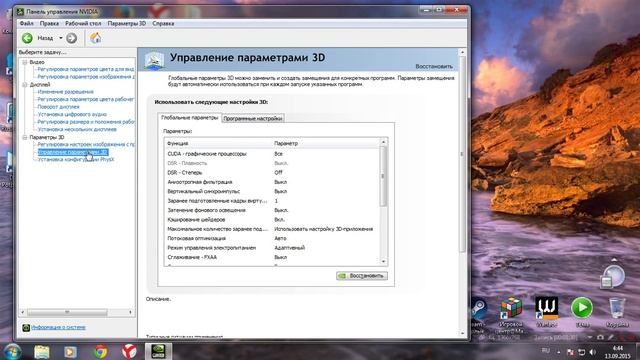Click the volume speaker icon in tray
The height and width of the screenshot is (360, 640).
[x=593, y=352]
